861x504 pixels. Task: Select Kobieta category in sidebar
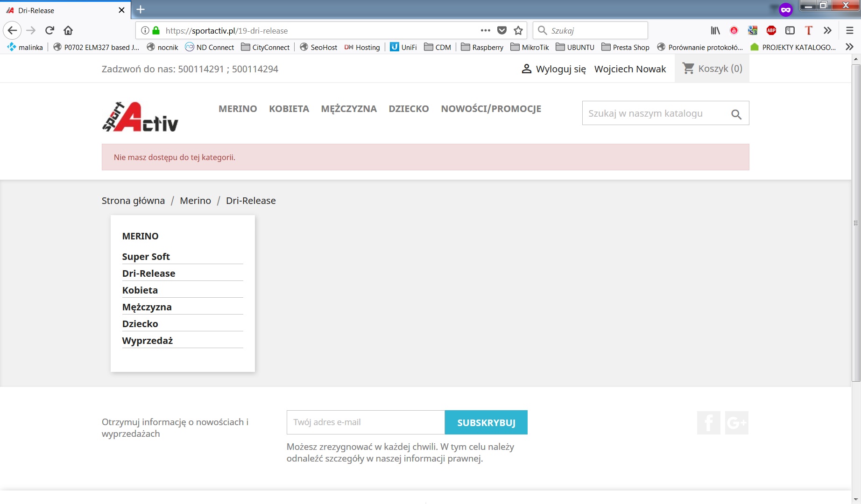click(x=140, y=290)
